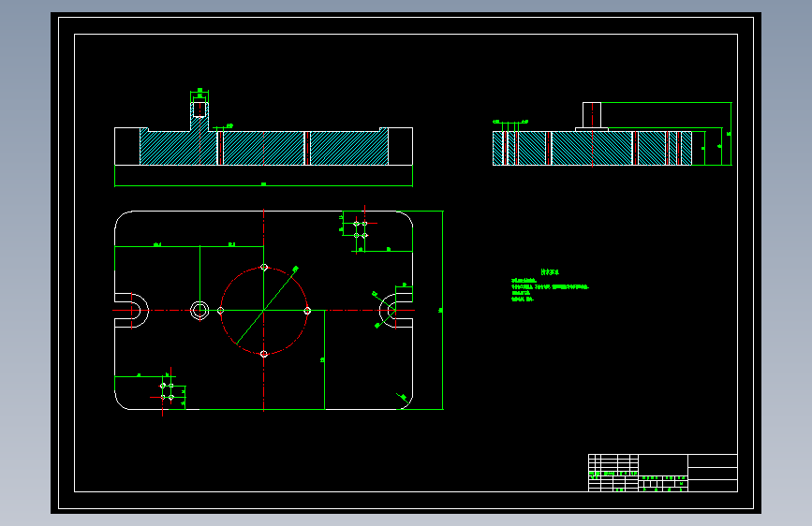Image resolution: width=812 pixels, height=526 pixels.
Task: Select the rectangular boss atop side section view
Action: pos(592,116)
